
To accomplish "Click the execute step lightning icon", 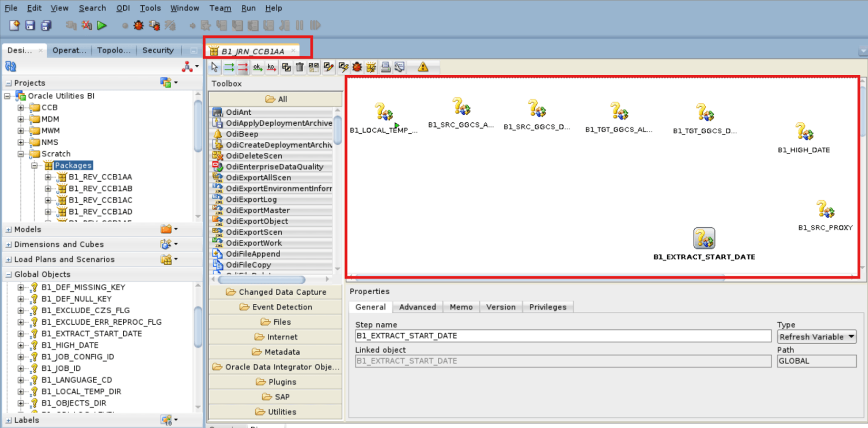I will coord(343,67).
